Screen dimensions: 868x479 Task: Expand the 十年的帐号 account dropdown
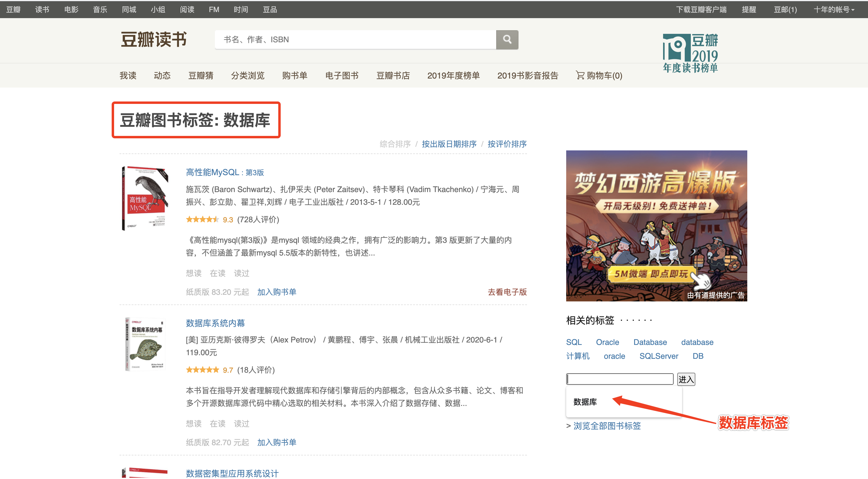click(834, 9)
